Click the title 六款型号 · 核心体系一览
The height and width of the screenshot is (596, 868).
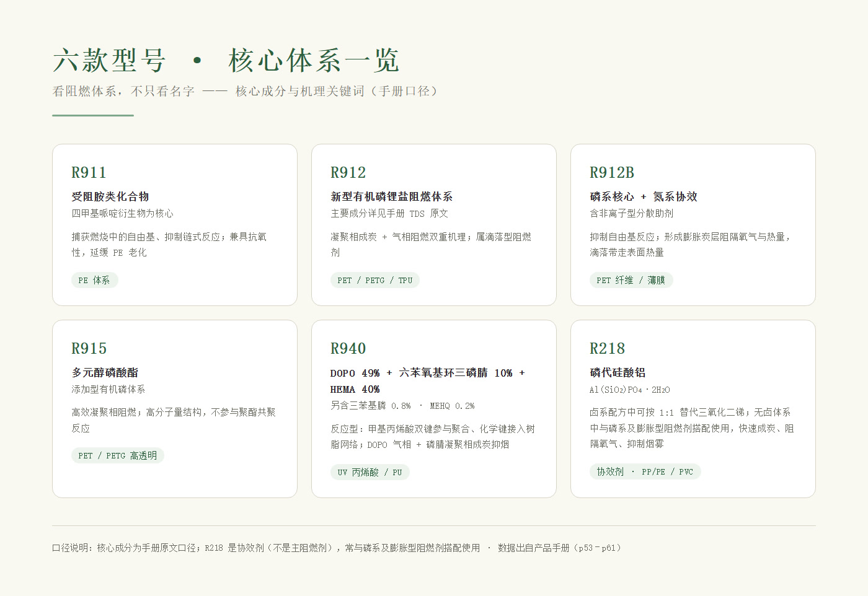click(x=226, y=61)
